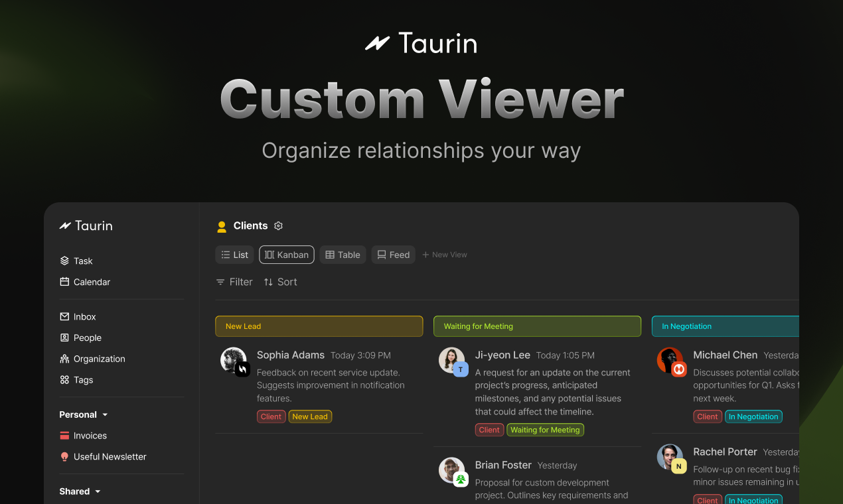Viewport: 843px width, 504px height.
Task: Click the Calendar icon in the sidebar
Action: click(64, 282)
